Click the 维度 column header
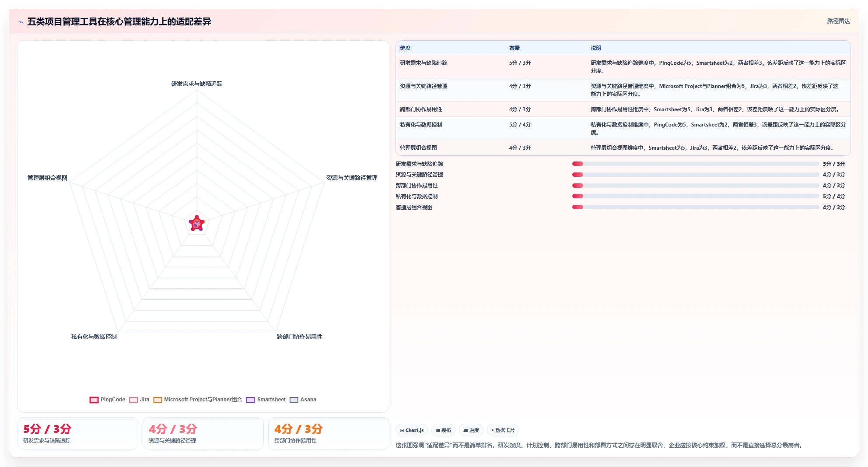The height and width of the screenshot is (467, 868). click(x=405, y=48)
